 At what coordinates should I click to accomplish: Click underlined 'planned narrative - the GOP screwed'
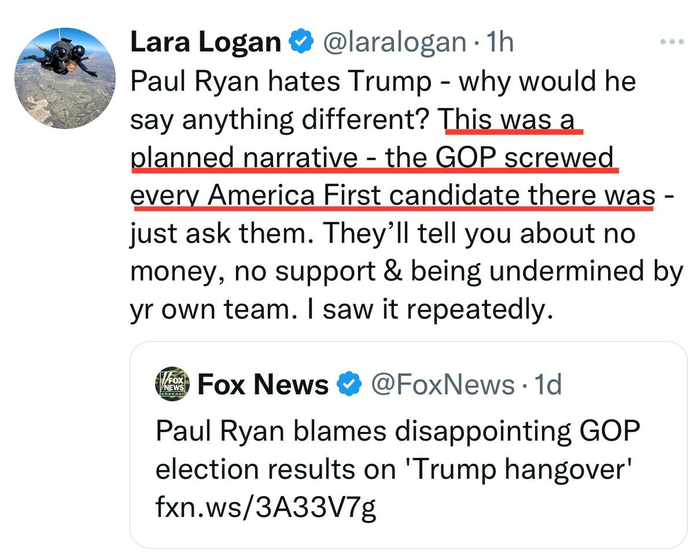374,157
